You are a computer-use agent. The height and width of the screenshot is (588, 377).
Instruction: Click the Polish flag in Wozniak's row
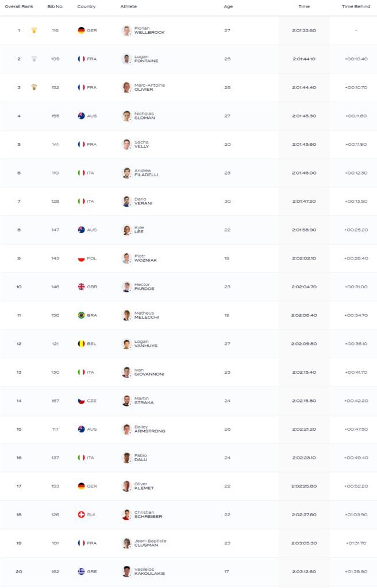coord(81,258)
